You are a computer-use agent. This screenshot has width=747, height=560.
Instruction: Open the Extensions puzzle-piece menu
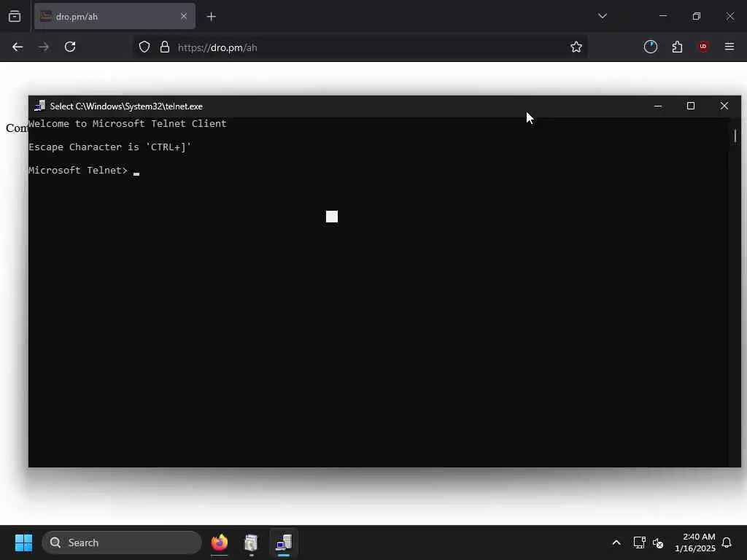click(x=677, y=47)
